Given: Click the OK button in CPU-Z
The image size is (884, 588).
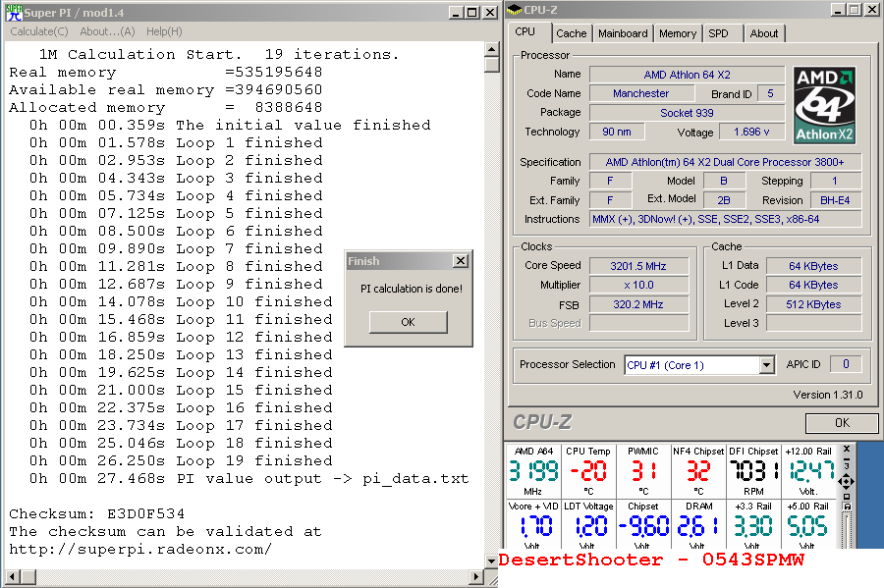Looking at the screenshot, I should (842, 423).
